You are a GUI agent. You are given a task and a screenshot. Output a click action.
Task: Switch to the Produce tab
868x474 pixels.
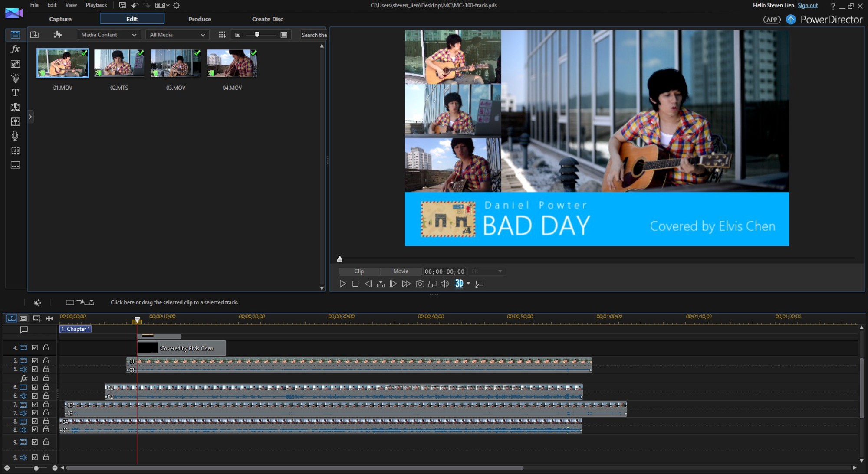200,19
